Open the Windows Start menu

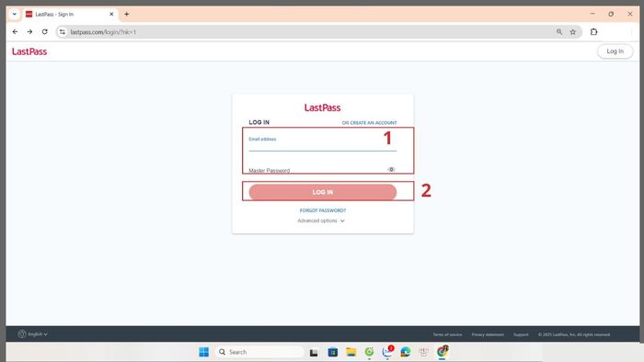point(203,352)
